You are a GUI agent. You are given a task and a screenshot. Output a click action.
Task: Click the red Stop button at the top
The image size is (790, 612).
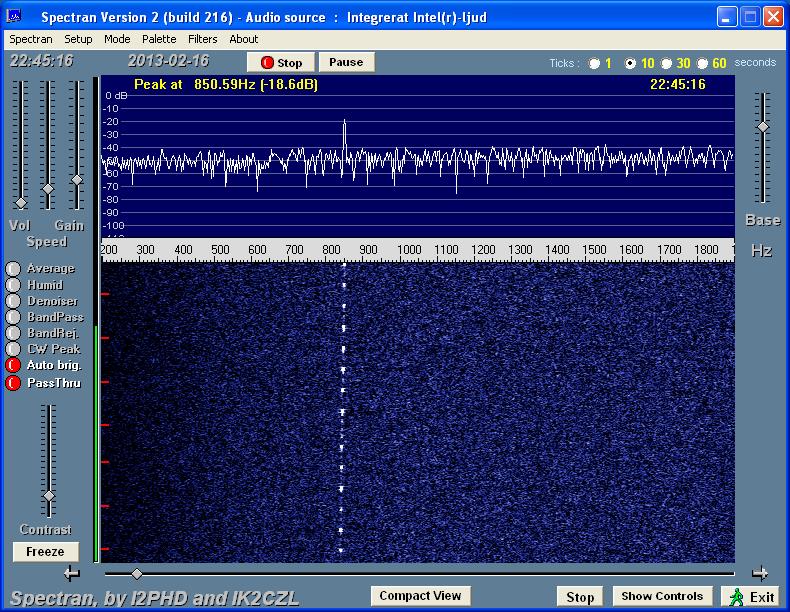point(281,62)
